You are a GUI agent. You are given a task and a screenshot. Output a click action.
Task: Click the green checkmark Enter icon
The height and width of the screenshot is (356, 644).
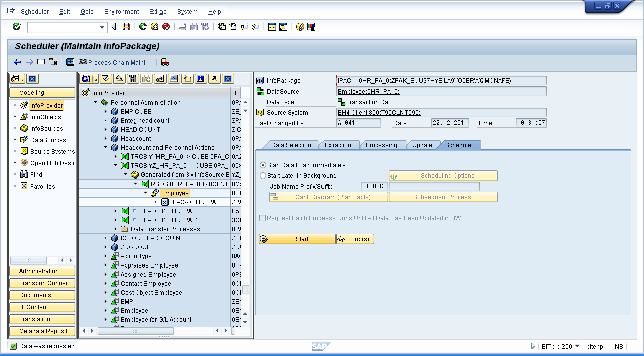[17, 27]
